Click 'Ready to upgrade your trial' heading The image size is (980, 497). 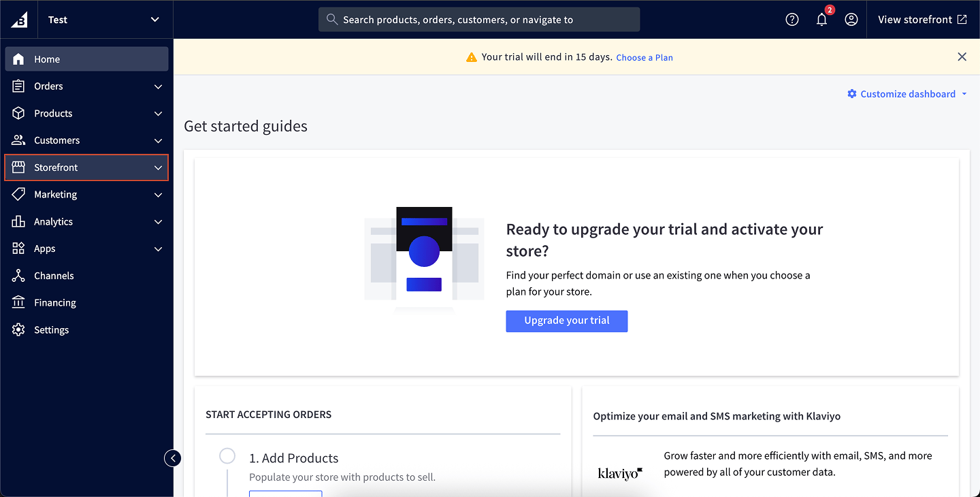[665, 240]
